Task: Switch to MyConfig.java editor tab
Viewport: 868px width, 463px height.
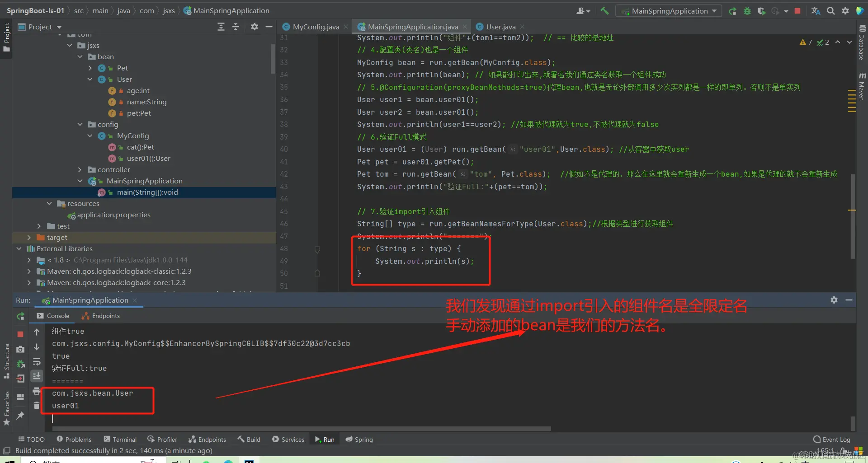Action: pyautogui.click(x=316, y=27)
